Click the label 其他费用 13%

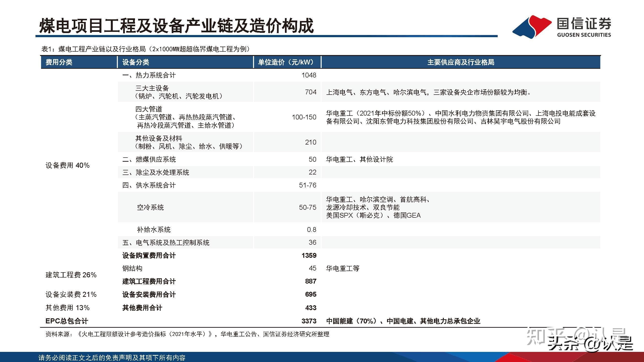pos(68,307)
